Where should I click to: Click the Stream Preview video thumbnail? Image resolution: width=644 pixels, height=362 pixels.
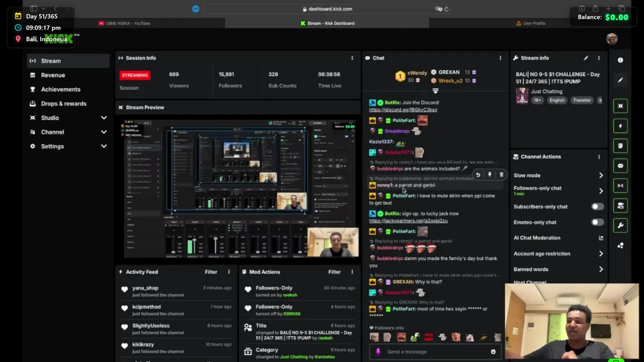coord(240,189)
